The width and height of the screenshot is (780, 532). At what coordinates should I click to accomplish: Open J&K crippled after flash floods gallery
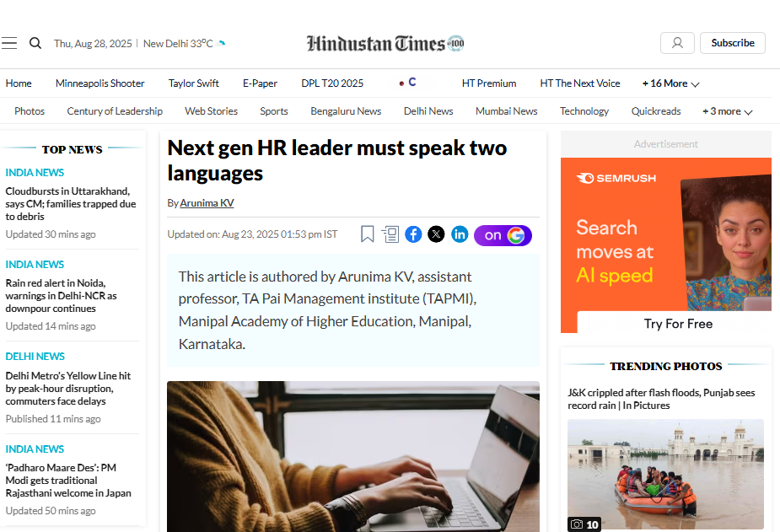[x=661, y=399]
